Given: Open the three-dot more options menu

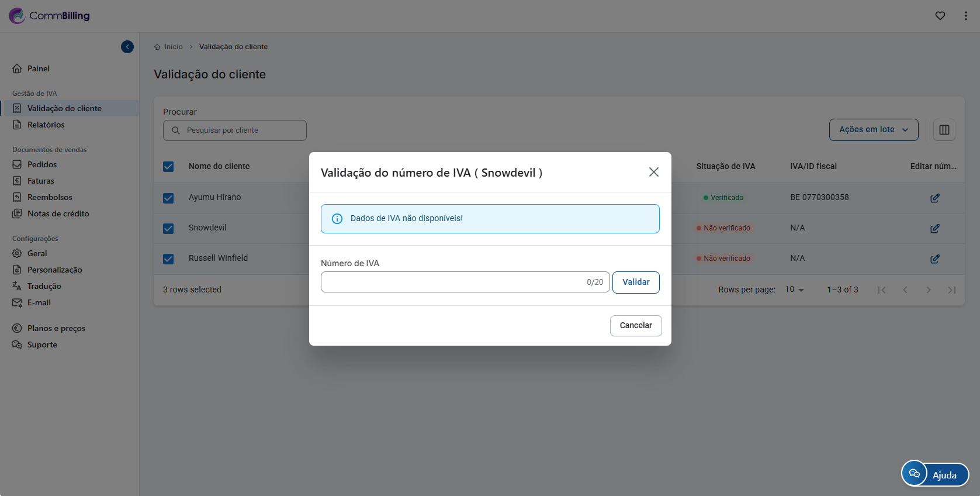Looking at the screenshot, I should pyautogui.click(x=965, y=16).
